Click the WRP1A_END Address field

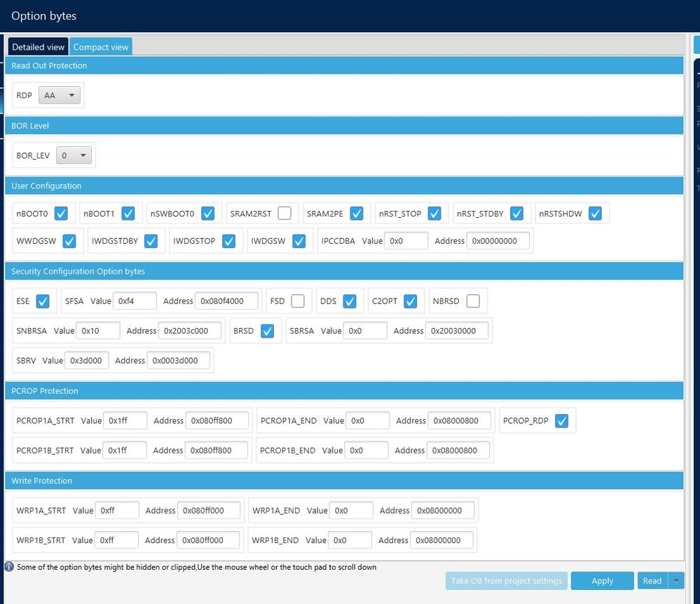click(443, 510)
